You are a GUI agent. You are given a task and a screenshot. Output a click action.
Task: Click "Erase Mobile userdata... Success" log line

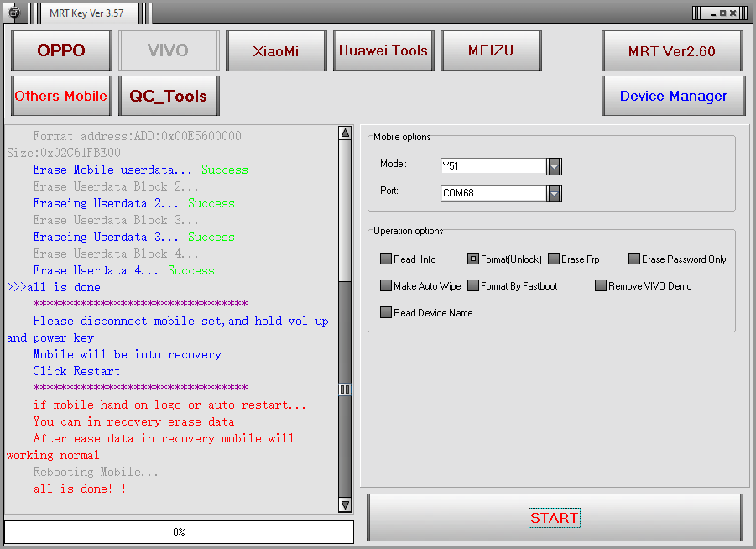tap(140, 170)
